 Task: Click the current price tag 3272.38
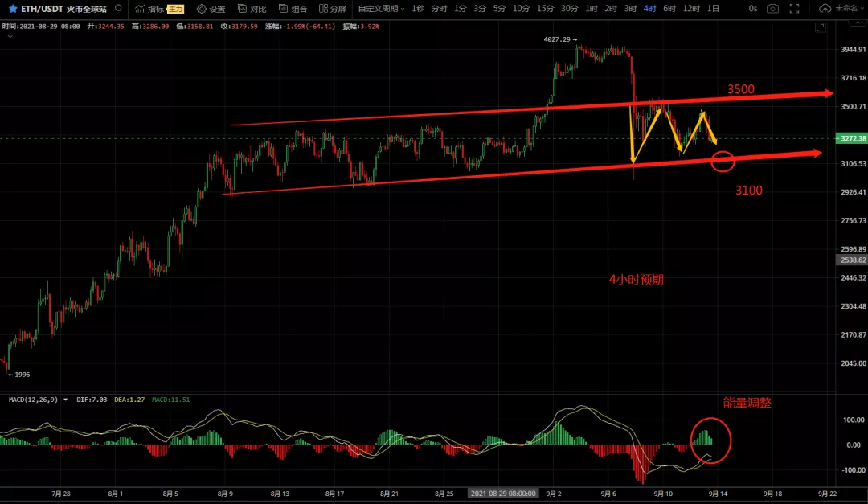pyautogui.click(x=853, y=138)
